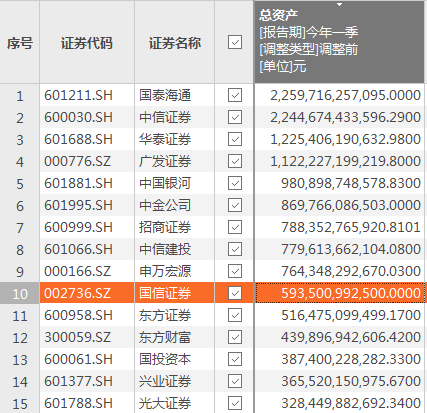Toggle the checkbox next to 中国银河
The image size is (427, 413).
pos(235,183)
